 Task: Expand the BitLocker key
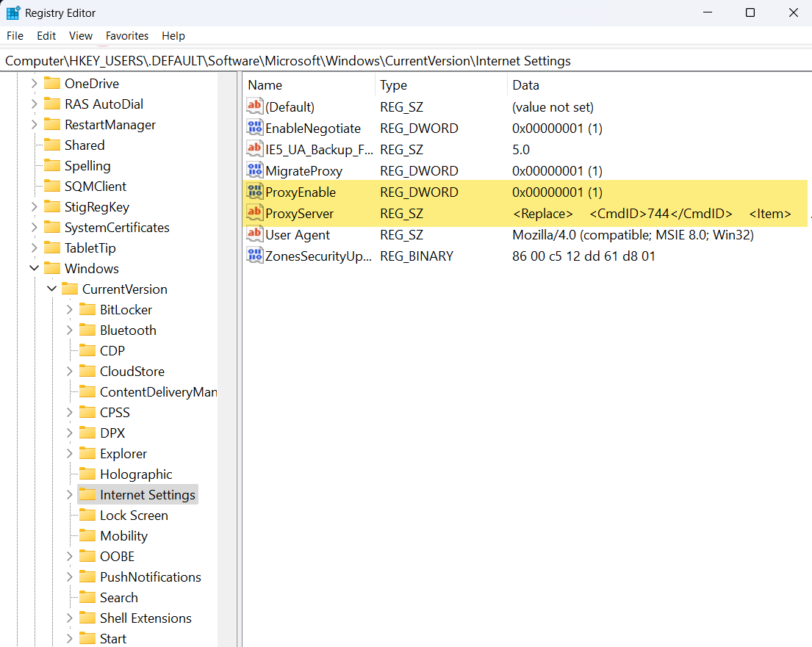tap(70, 310)
